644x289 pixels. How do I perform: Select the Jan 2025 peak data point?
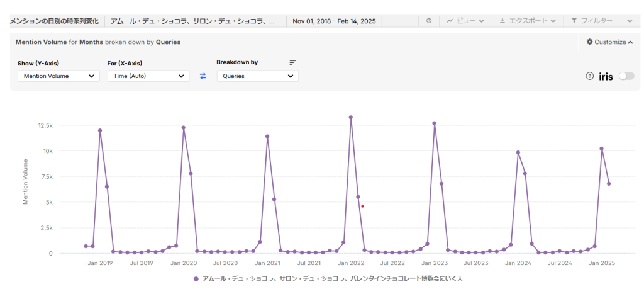pos(602,149)
